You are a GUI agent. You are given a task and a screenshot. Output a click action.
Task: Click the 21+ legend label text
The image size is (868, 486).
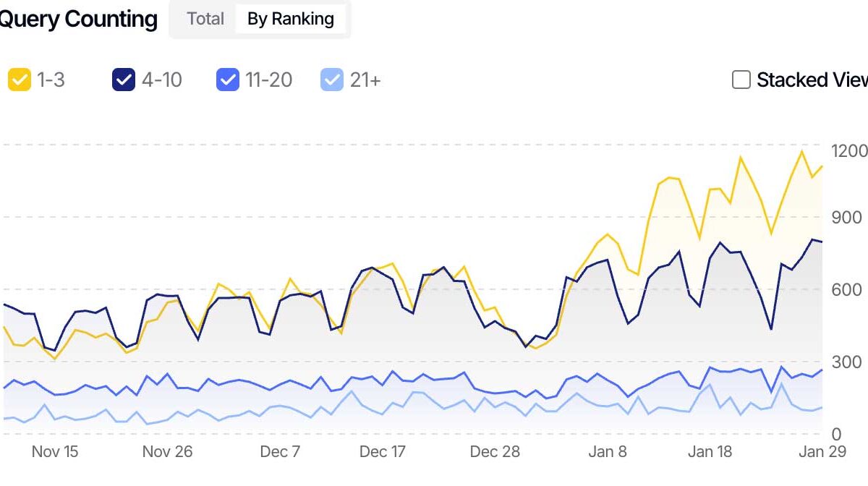pyautogui.click(x=365, y=80)
